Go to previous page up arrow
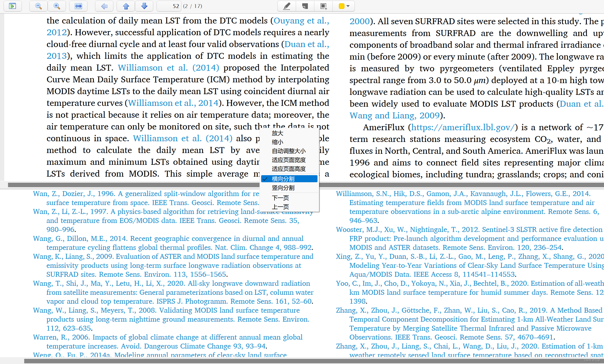 [126, 6]
